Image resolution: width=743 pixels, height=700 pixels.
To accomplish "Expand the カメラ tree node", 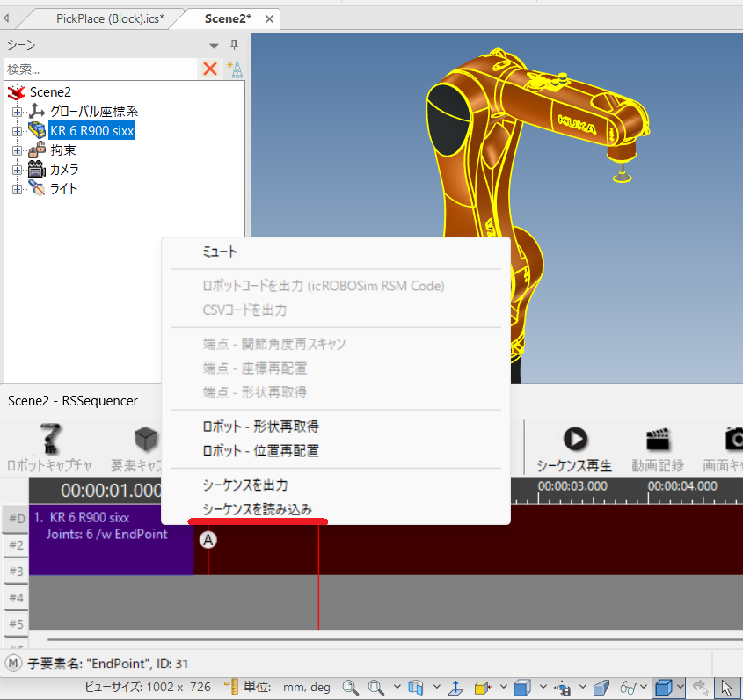I will 17,170.
